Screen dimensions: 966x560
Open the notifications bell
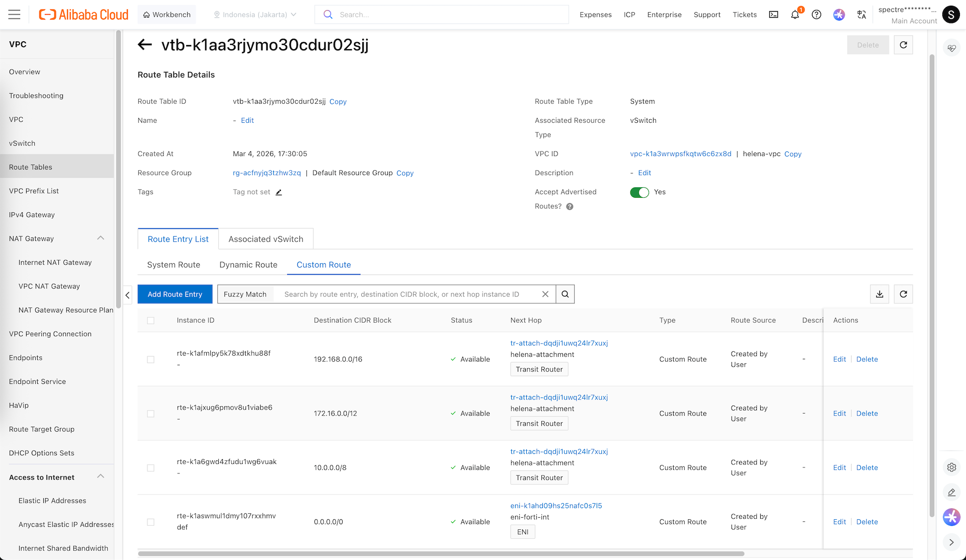click(795, 15)
